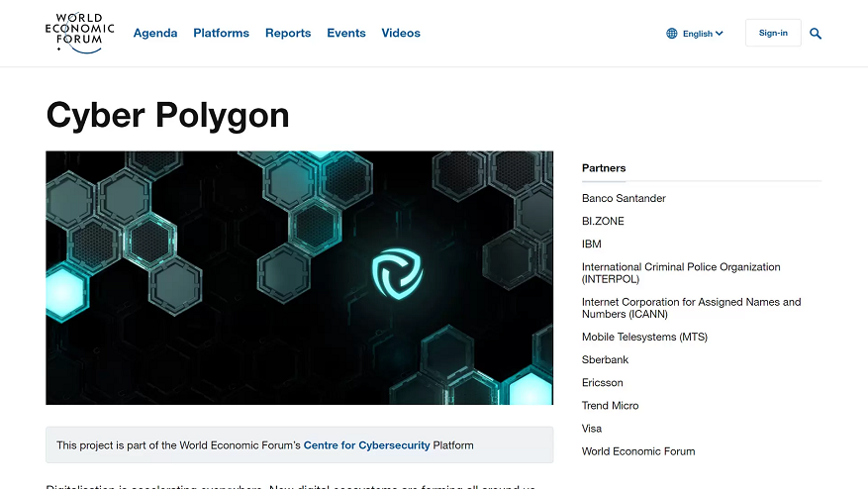Click the shield emblem in banner image

pos(398,273)
